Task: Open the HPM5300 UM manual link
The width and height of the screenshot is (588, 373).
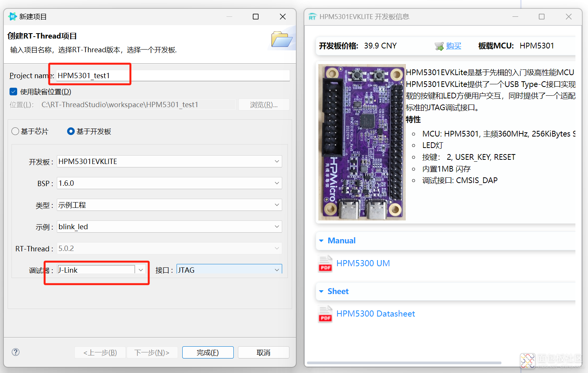Action: (363, 263)
